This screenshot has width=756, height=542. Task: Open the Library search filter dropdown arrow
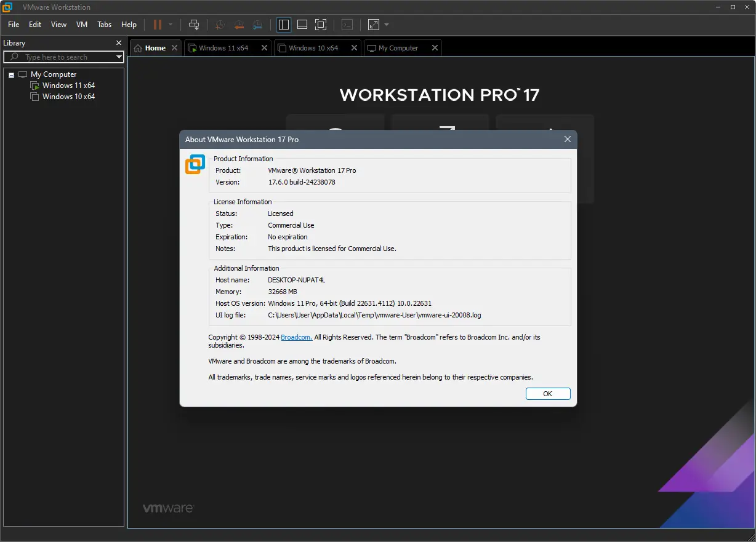coord(119,57)
